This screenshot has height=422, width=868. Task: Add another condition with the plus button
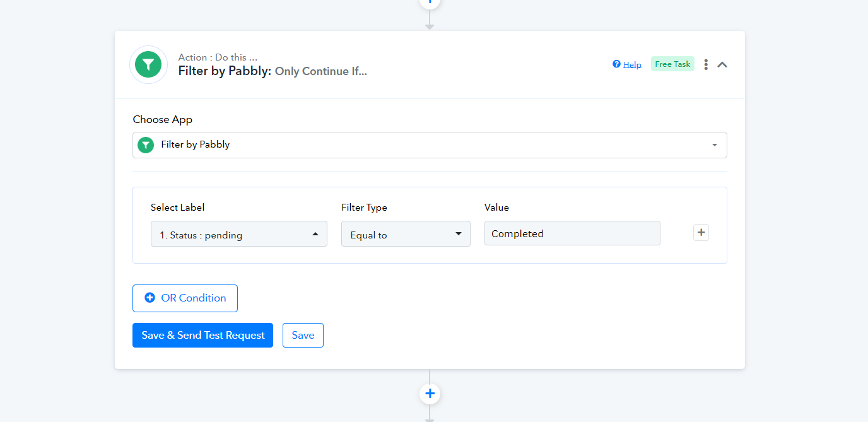click(701, 233)
